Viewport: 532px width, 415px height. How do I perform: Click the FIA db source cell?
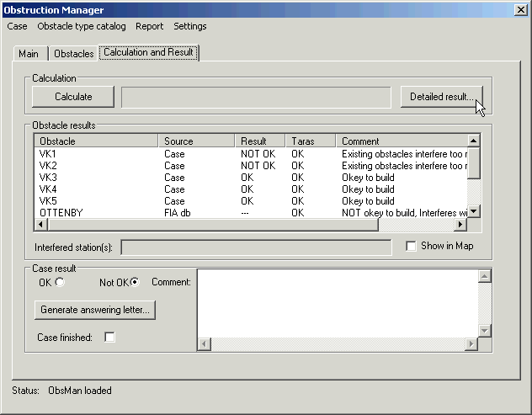coord(177,213)
